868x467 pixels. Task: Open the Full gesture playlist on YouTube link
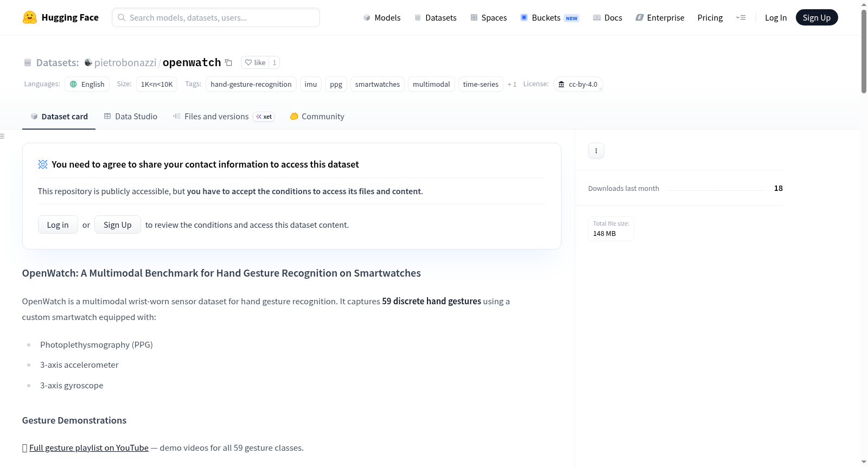coord(89,447)
